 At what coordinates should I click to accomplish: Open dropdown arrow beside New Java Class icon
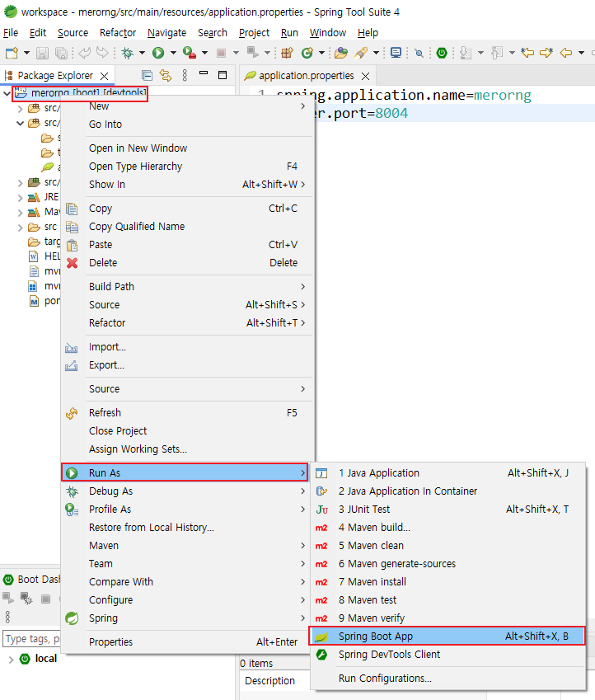321,53
